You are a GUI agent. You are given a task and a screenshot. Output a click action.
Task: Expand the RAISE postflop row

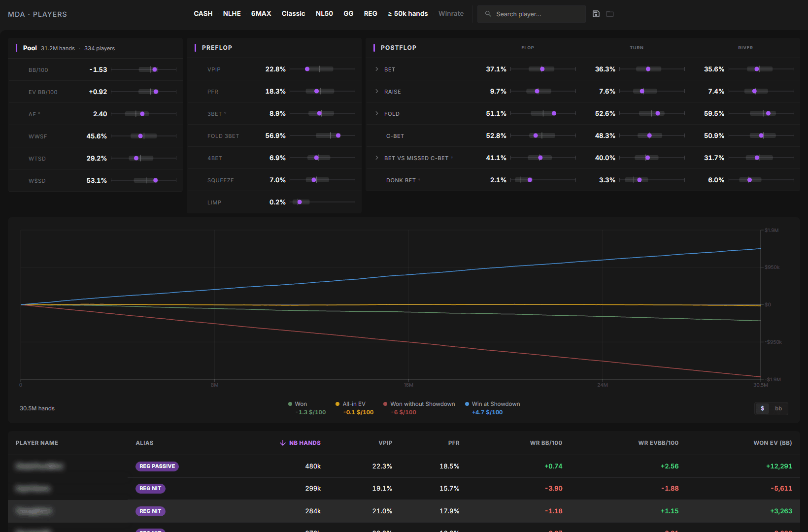[377, 92]
